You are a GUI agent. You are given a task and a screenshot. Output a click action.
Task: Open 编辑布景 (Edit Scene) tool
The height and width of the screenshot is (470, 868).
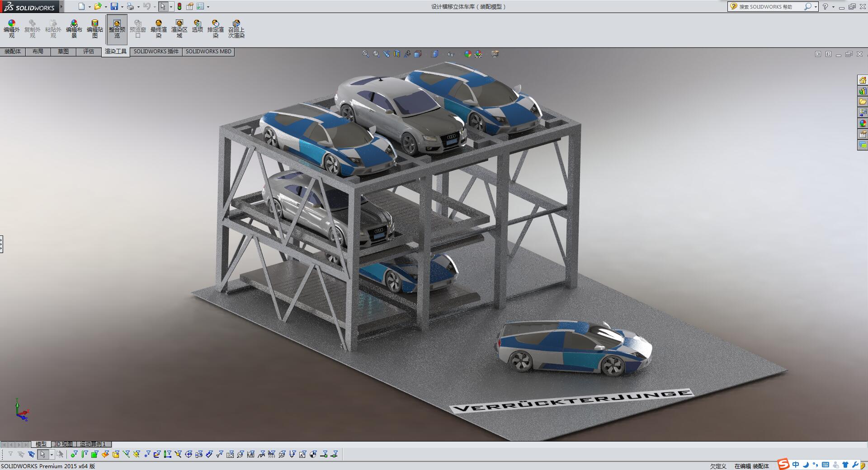[74, 28]
